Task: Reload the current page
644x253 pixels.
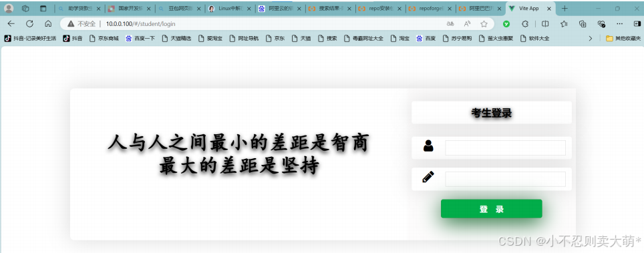Action: click(x=29, y=24)
